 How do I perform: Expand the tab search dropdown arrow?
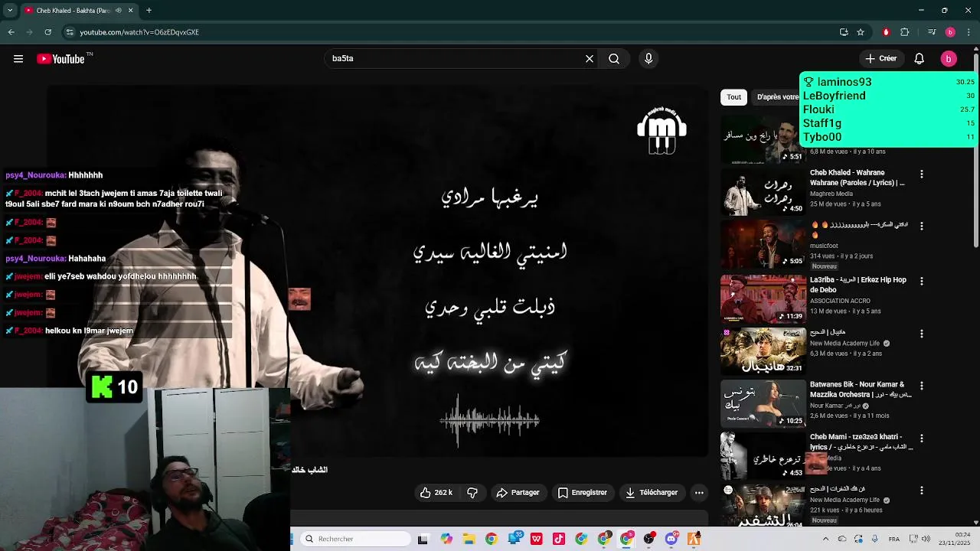[9, 11]
